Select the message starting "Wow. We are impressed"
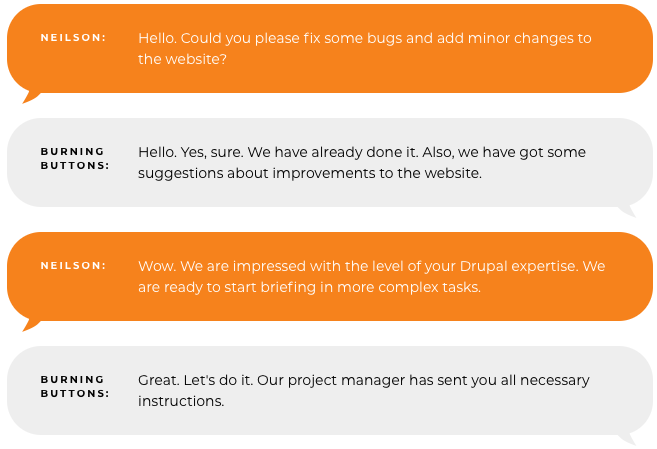 (371, 277)
